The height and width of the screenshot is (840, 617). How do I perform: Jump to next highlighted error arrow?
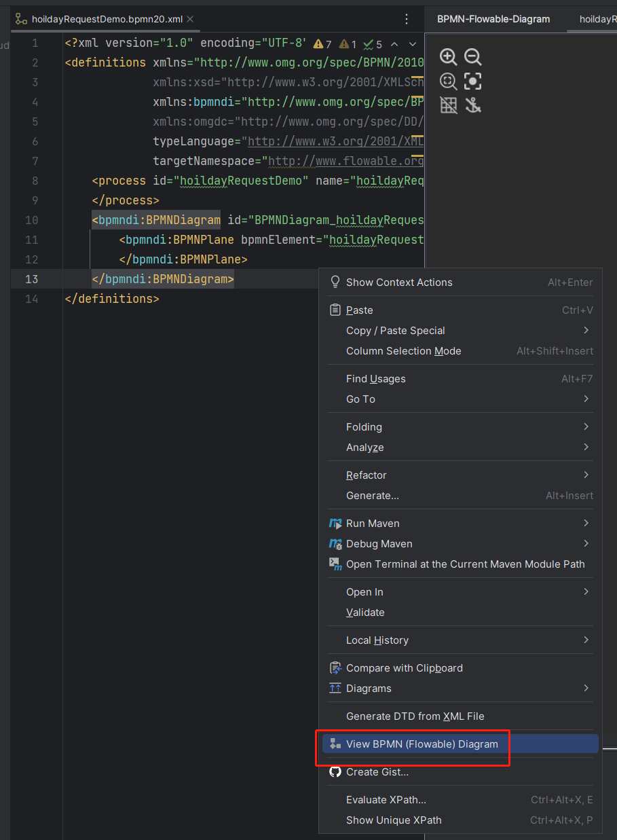(412, 44)
